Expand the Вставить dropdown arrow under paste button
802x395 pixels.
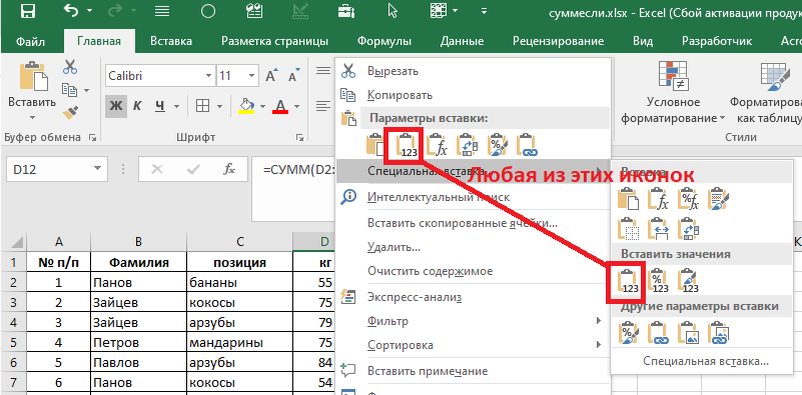(x=32, y=118)
